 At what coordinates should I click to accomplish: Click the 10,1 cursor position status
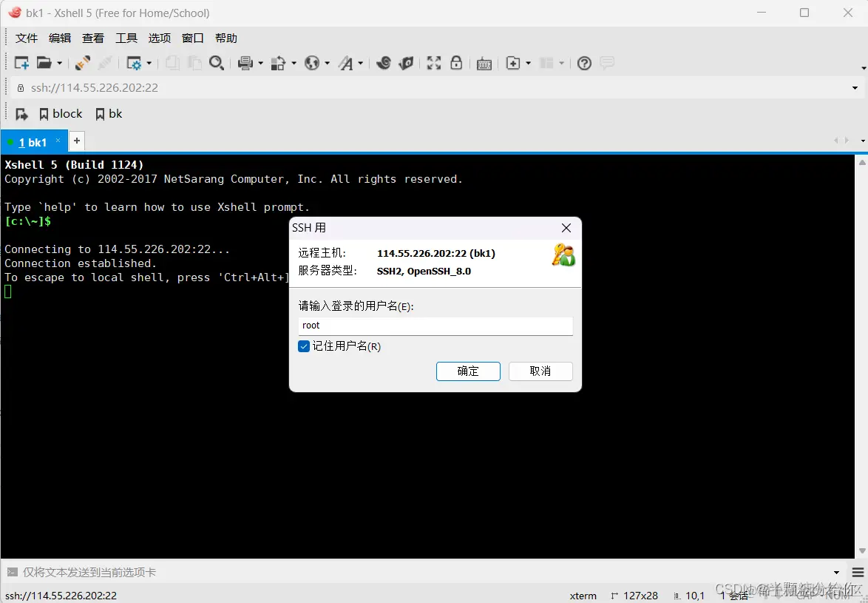[690, 596]
